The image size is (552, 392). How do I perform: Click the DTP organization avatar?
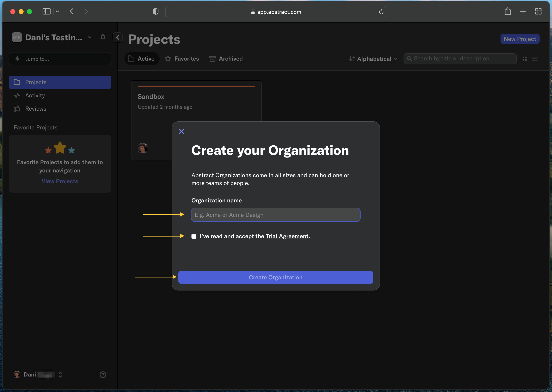coord(17,37)
